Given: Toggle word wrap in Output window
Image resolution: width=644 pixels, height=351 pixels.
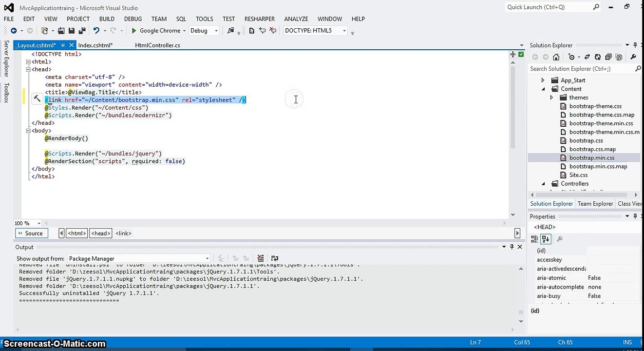Looking at the screenshot, I should pos(274,258).
